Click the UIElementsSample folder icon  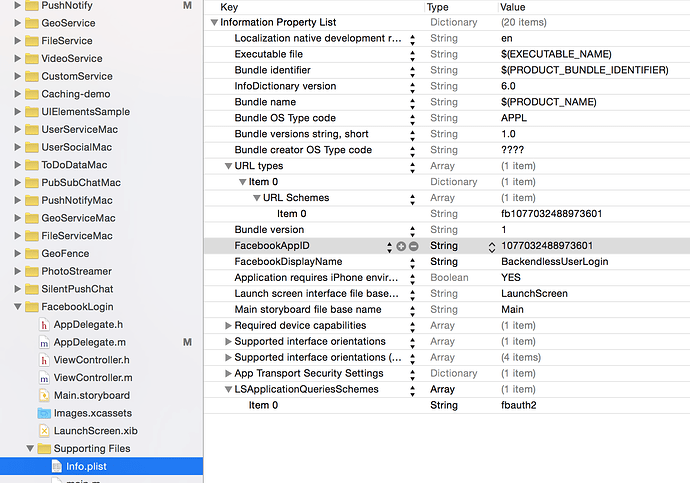pos(32,112)
